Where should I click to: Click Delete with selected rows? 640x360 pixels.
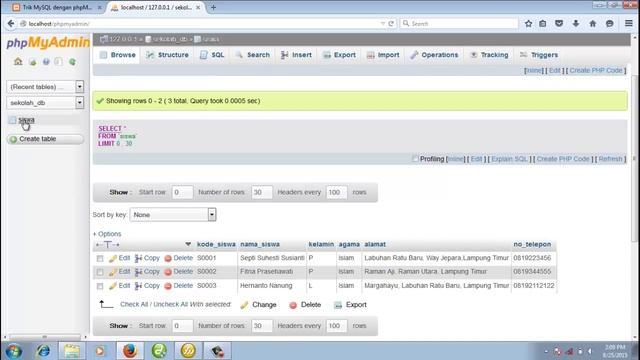[x=305, y=305]
